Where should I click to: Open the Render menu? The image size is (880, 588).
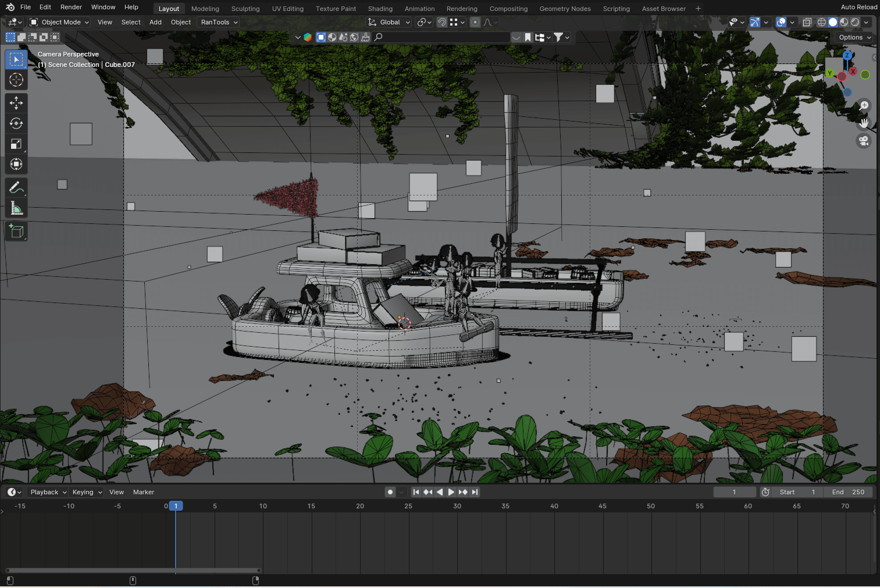click(71, 7)
